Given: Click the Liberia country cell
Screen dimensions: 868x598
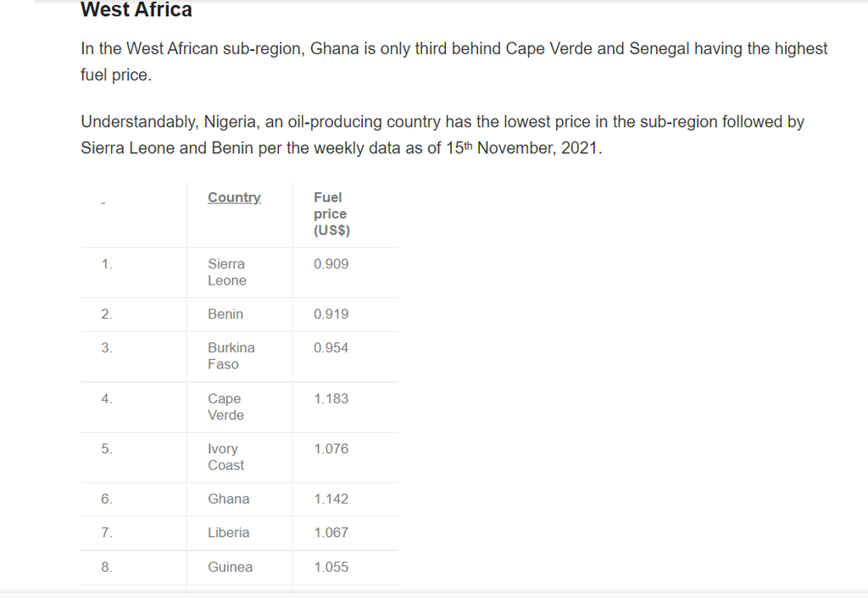Looking at the screenshot, I should pyautogui.click(x=229, y=533).
